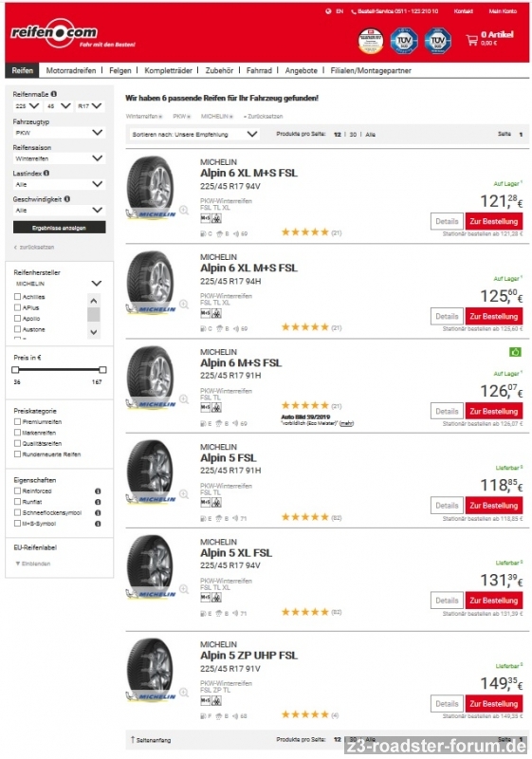Open the shopping cart icon
Image resolution: width=532 pixels, height=759 pixels.
[471, 40]
